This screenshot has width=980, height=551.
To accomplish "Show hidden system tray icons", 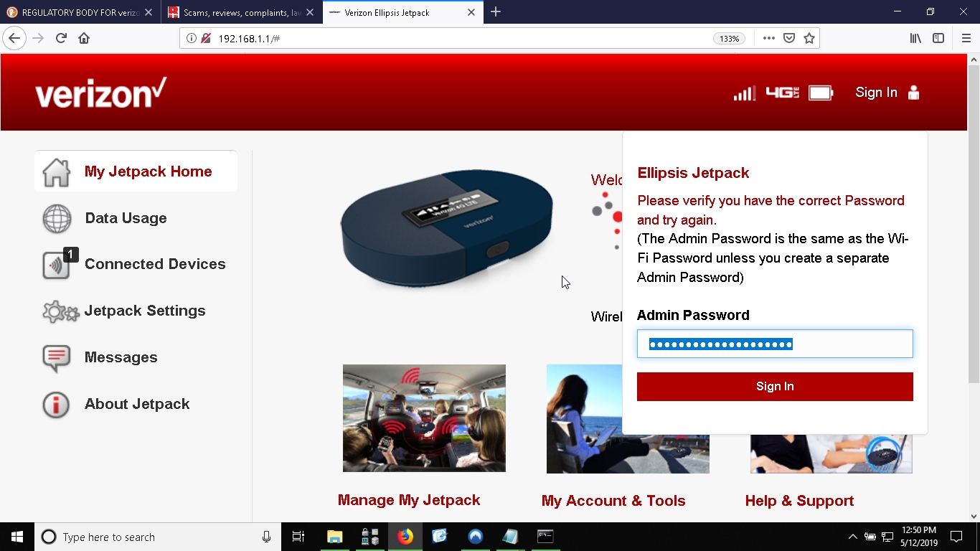I will [852, 537].
